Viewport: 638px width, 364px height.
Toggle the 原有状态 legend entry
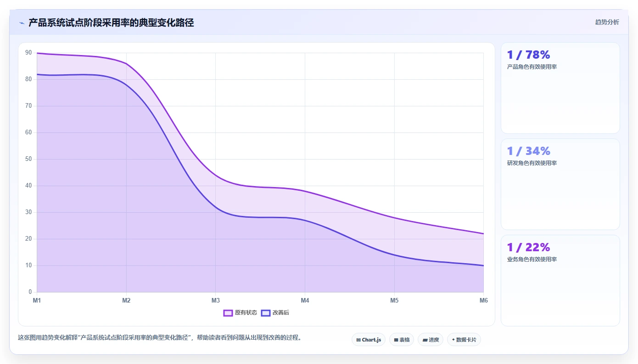[x=240, y=313]
